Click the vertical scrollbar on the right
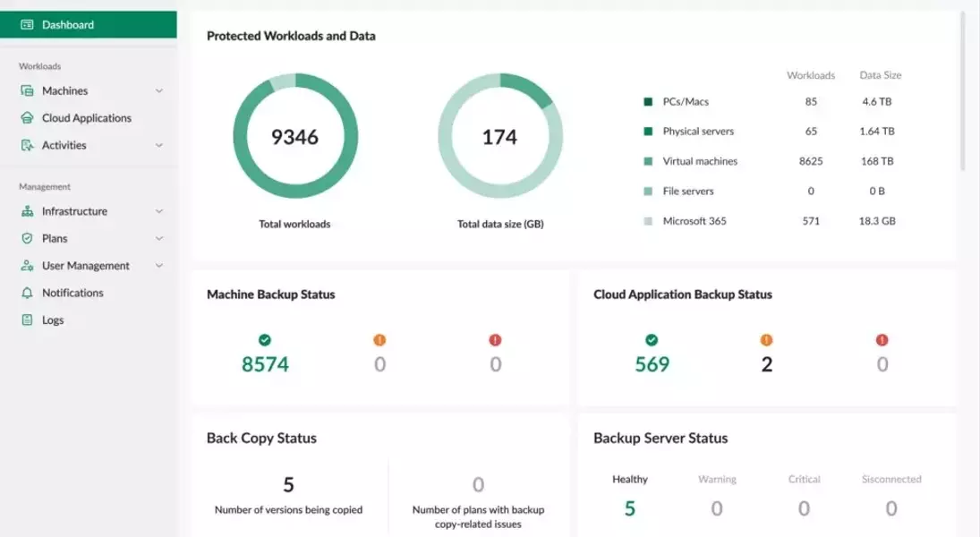980x537 pixels. 963,89
